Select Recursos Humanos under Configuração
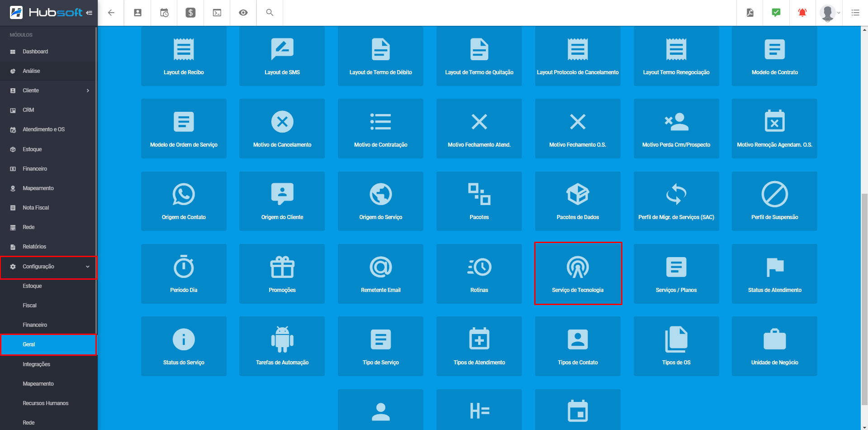 [48, 403]
